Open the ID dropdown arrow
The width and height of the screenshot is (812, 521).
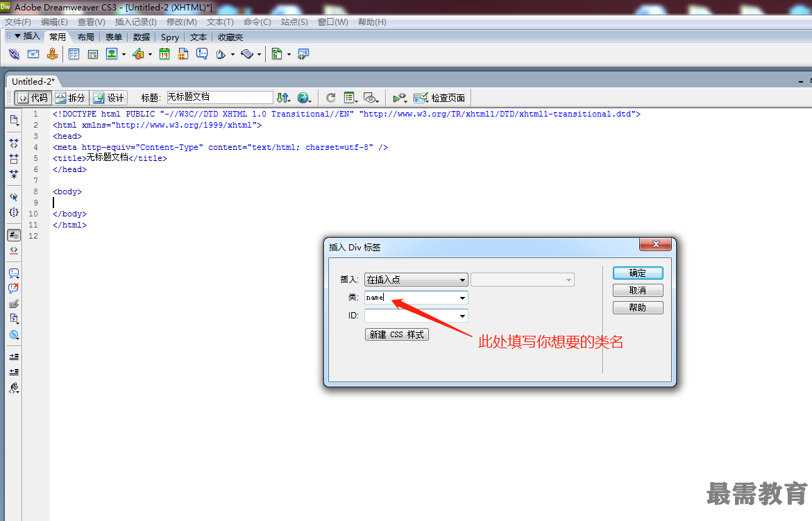pos(462,316)
